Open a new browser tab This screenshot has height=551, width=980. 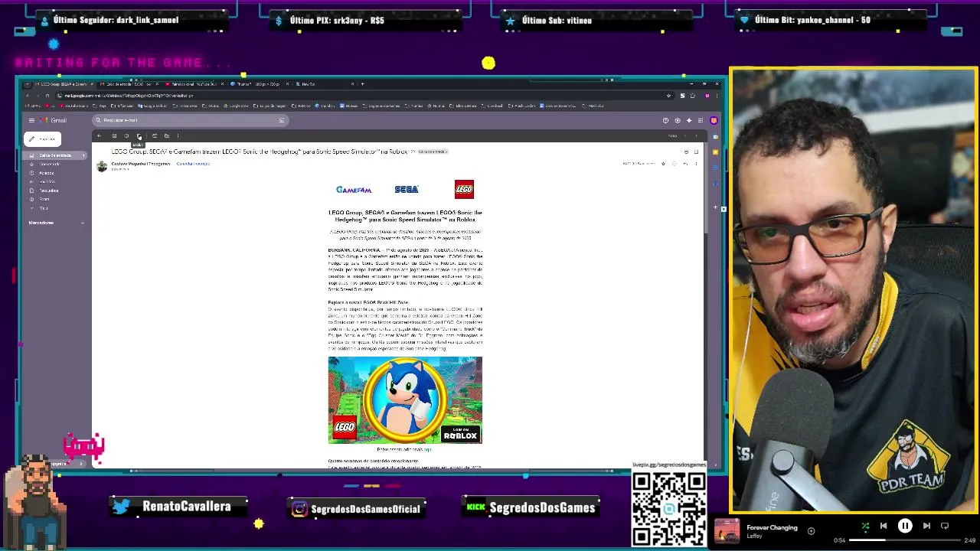pos(362,84)
